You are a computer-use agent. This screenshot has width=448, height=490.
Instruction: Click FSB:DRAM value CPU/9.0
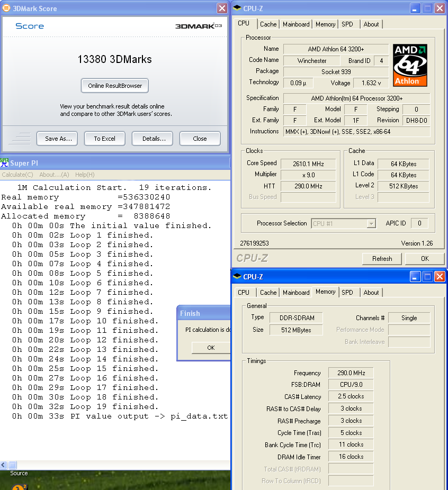pos(351,384)
